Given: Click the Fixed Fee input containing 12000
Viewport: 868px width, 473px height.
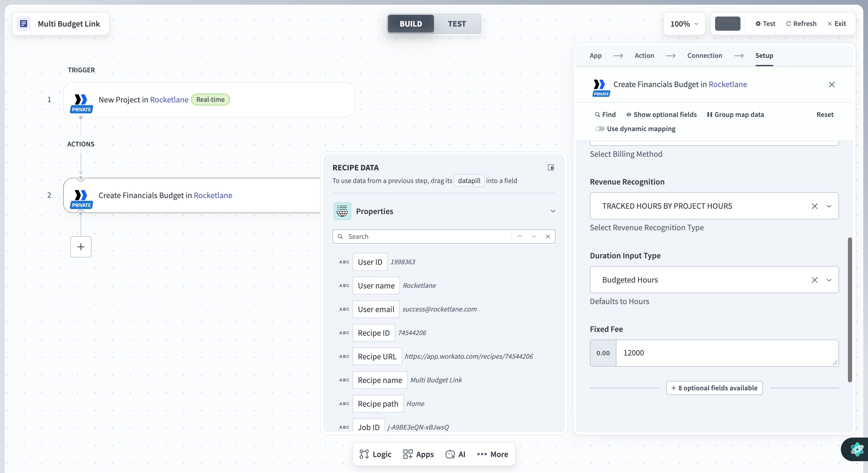Looking at the screenshot, I should click(x=727, y=353).
